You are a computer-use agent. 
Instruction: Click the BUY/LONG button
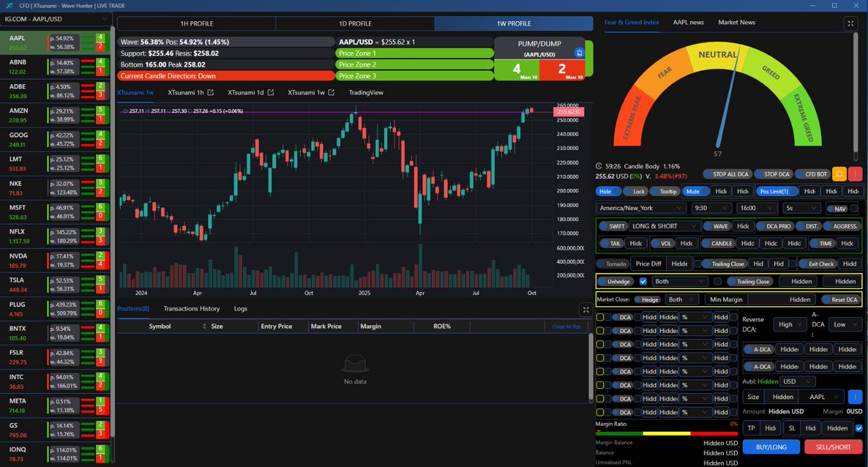coord(771,447)
